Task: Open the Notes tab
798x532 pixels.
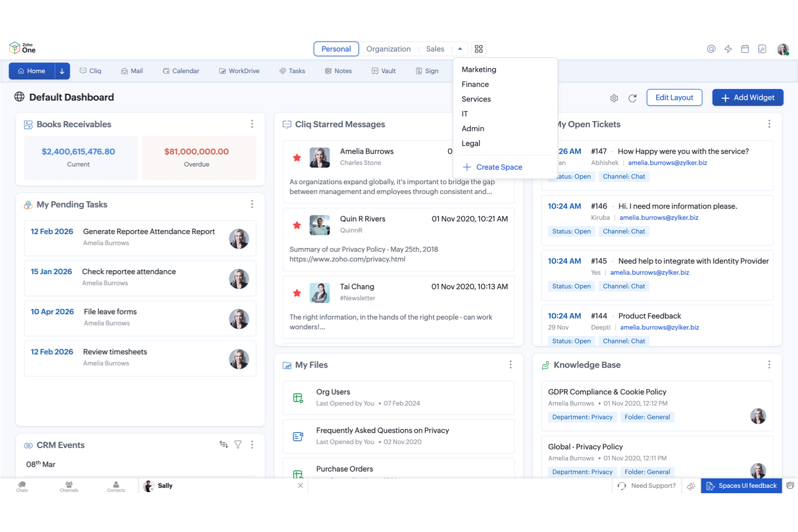Action: tap(338, 71)
